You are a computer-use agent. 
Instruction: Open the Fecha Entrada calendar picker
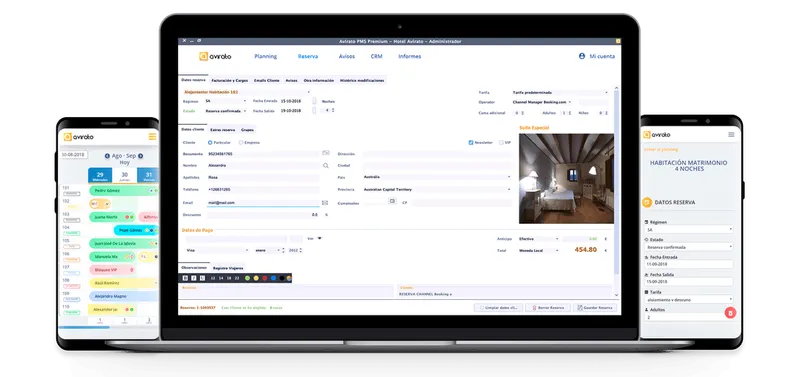(314, 101)
